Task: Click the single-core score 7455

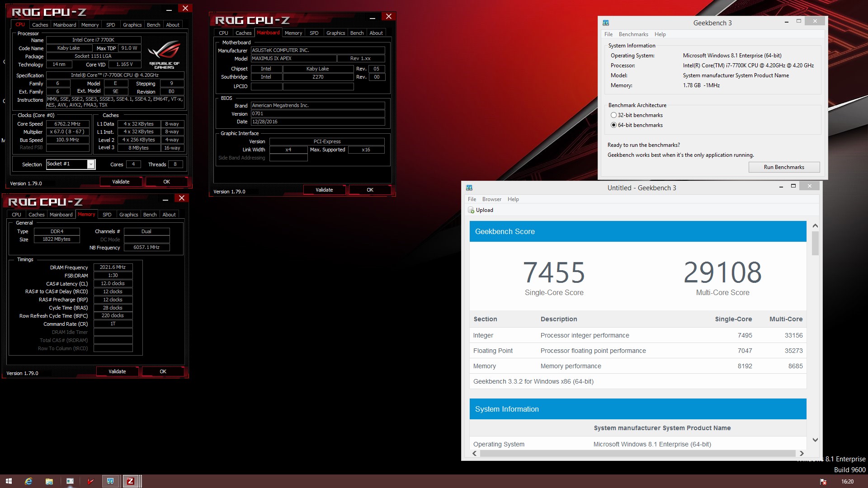Action: 554,272
